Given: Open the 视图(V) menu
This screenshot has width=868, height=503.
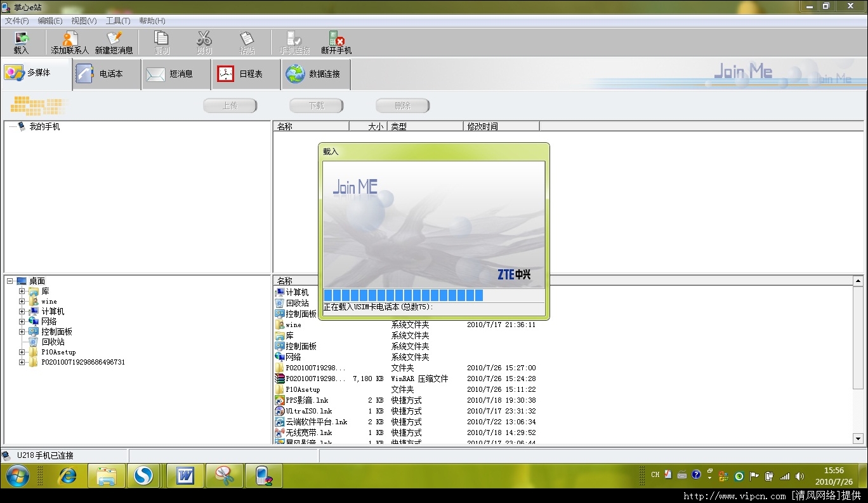Looking at the screenshot, I should (84, 21).
